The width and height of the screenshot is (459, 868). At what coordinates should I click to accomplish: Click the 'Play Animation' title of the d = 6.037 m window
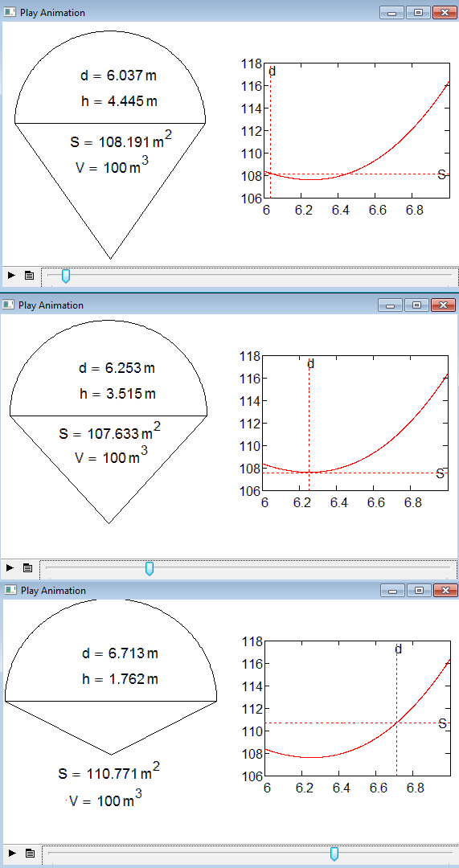click(x=52, y=13)
